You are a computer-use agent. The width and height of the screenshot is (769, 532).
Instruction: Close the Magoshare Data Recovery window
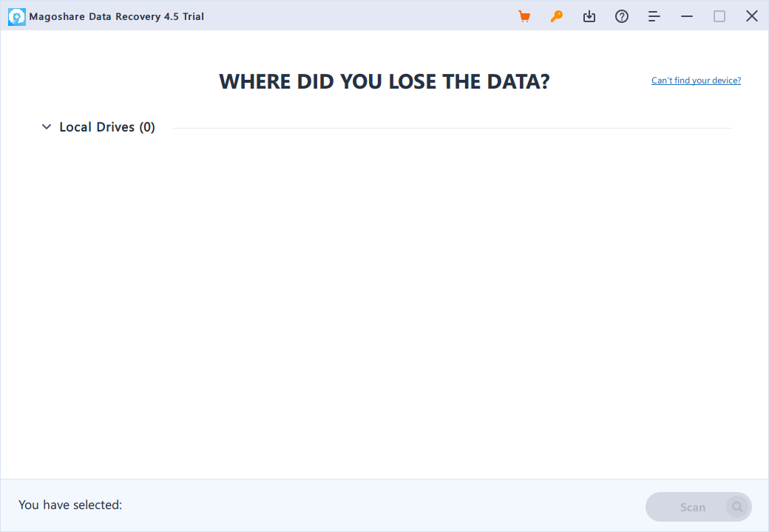pyautogui.click(x=751, y=16)
